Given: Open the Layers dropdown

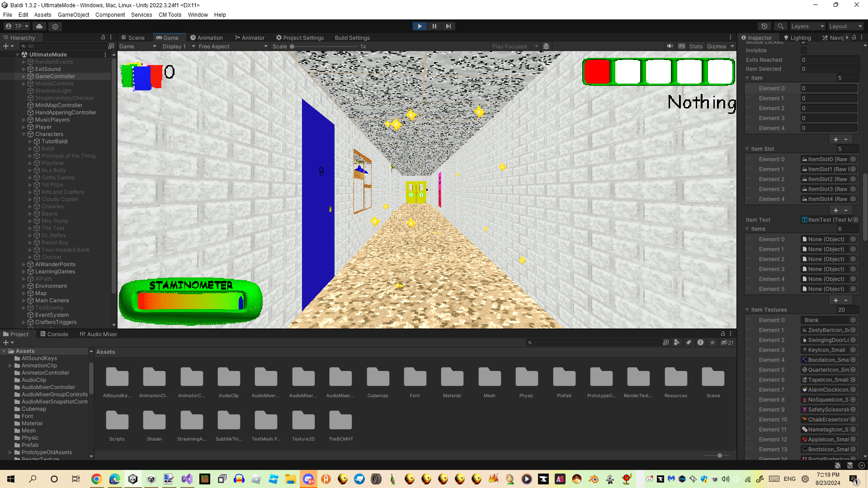Looking at the screenshot, I should coord(807,26).
